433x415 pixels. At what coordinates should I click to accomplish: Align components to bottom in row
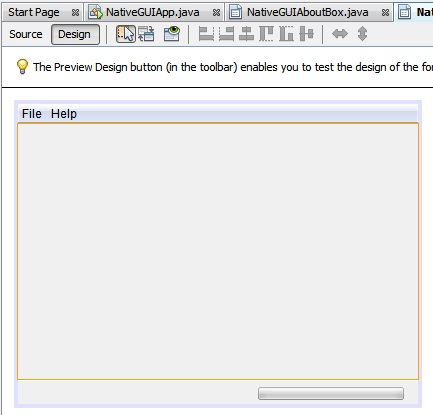pyautogui.click(x=286, y=34)
